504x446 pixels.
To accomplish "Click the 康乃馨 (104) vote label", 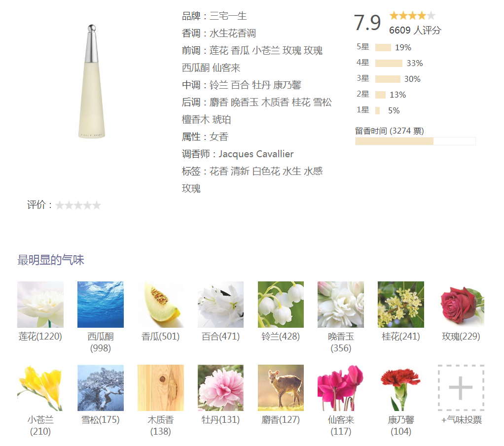I will pos(401,425).
